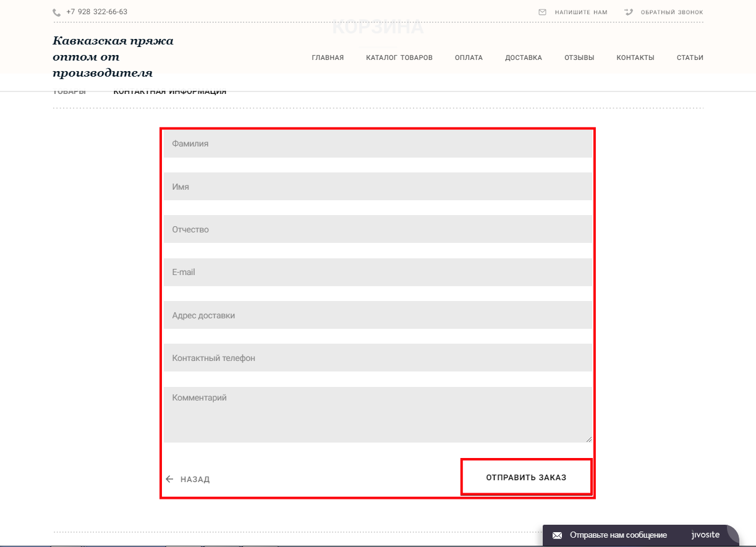The width and height of the screenshot is (756, 547).
Task: Submit with the Отправить заказ button
Action: [526, 477]
